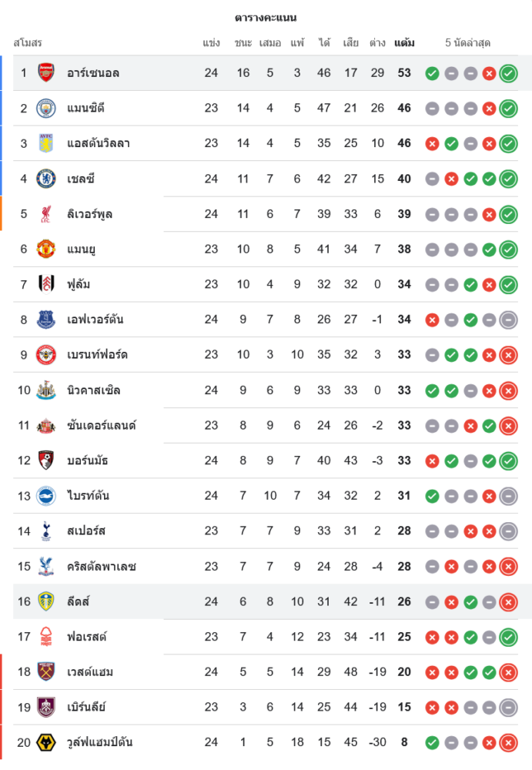Click Arsenal's latest match win indicator
The width and height of the screenshot is (532, 770).
tap(507, 73)
